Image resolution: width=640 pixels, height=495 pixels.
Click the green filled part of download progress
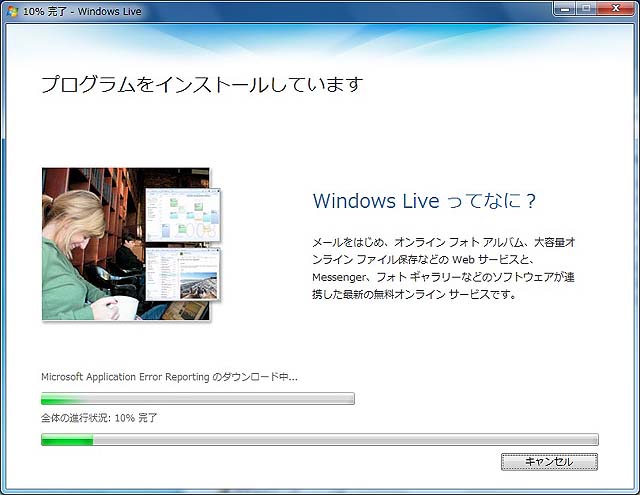coord(60,399)
